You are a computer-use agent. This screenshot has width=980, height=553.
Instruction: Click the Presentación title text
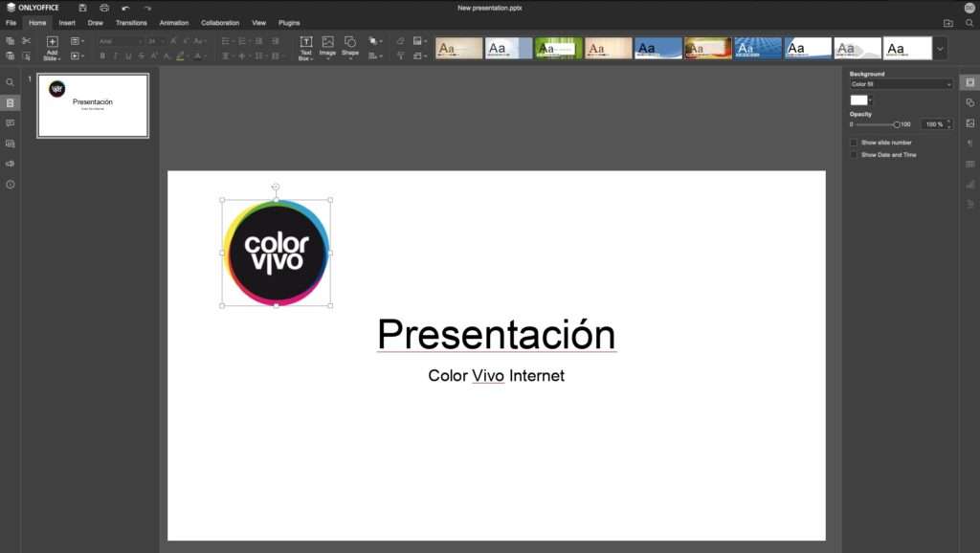pyautogui.click(x=497, y=334)
